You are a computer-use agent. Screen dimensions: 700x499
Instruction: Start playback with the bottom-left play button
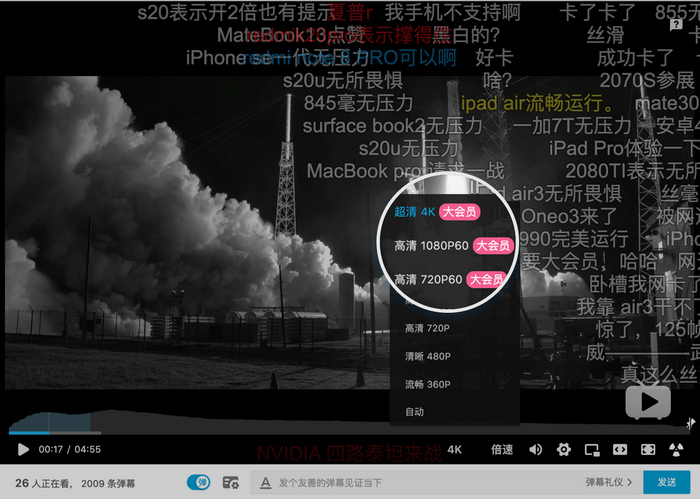[x=23, y=449]
